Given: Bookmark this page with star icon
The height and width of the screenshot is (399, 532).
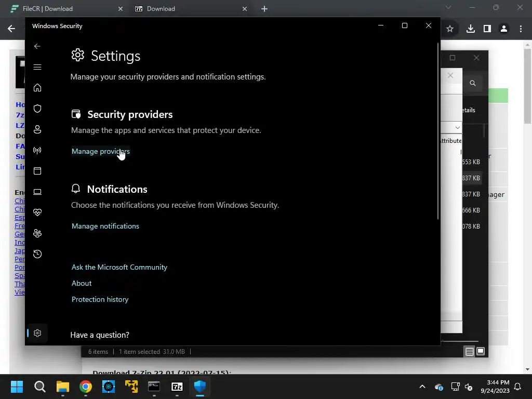Looking at the screenshot, I should coord(450,29).
